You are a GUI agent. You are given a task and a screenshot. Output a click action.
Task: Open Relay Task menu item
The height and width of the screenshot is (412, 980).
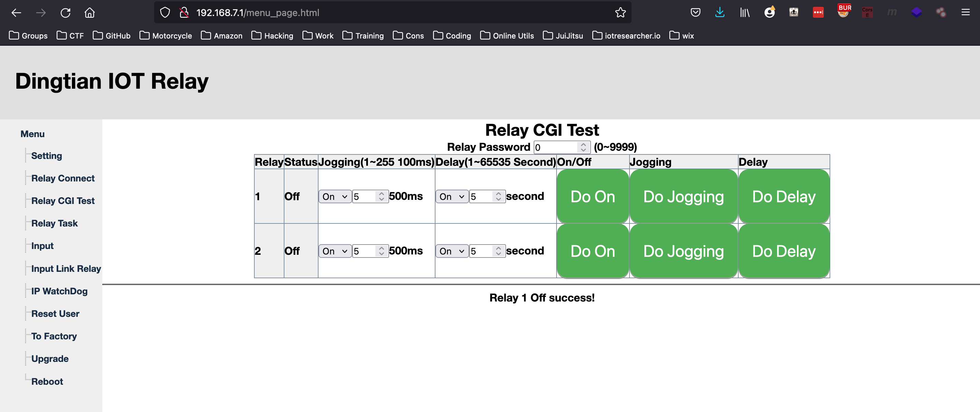click(x=55, y=223)
